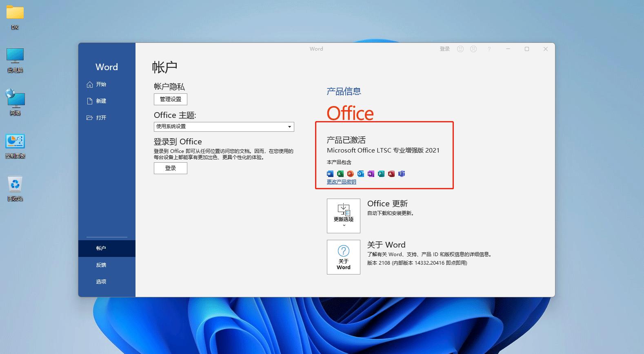This screenshot has height=354, width=644.
Task: Click the 更改产品密钥 link
Action: [342, 182]
